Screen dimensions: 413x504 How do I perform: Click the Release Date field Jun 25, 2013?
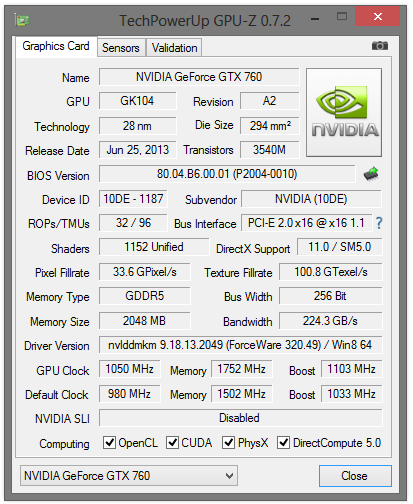(x=137, y=150)
